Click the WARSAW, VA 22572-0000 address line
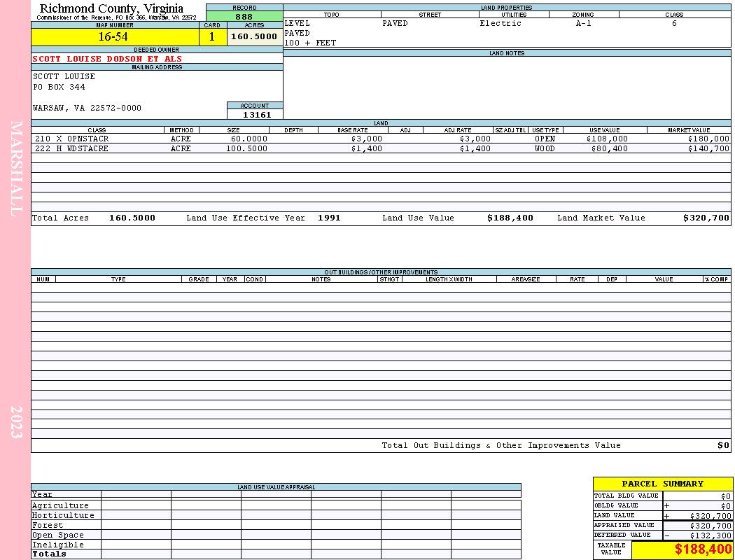This screenshot has width=735, height=560. pyautogui.click(x=87, y=108)
